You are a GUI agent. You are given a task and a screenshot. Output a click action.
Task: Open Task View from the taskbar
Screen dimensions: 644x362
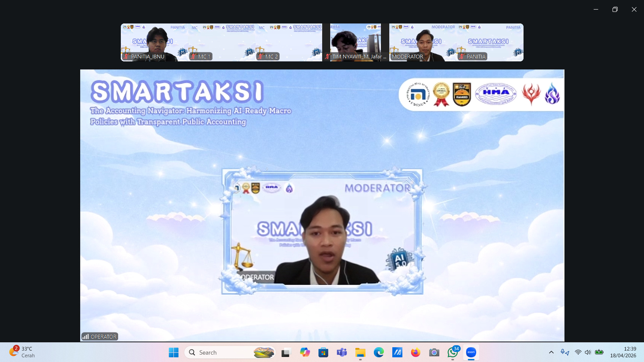point(286,352)
